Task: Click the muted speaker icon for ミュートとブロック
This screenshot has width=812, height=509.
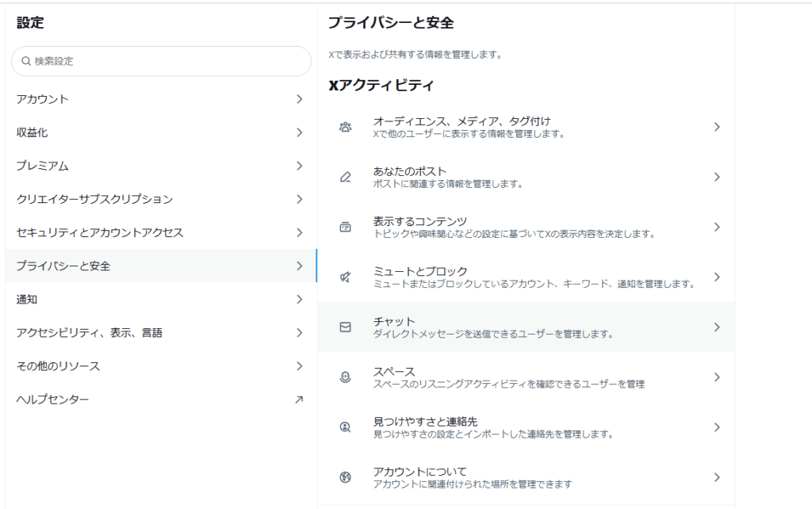Action: [345, 277]
